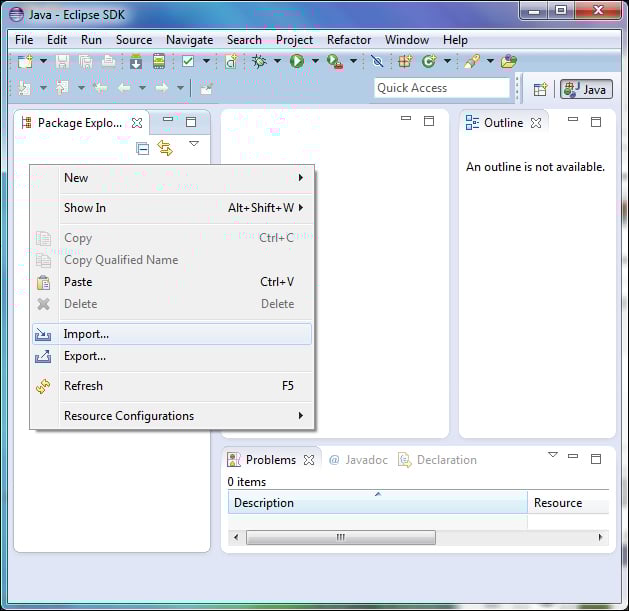Choose Paste from the context menu
Screen dimensions: 629x611
pos(172,282)
